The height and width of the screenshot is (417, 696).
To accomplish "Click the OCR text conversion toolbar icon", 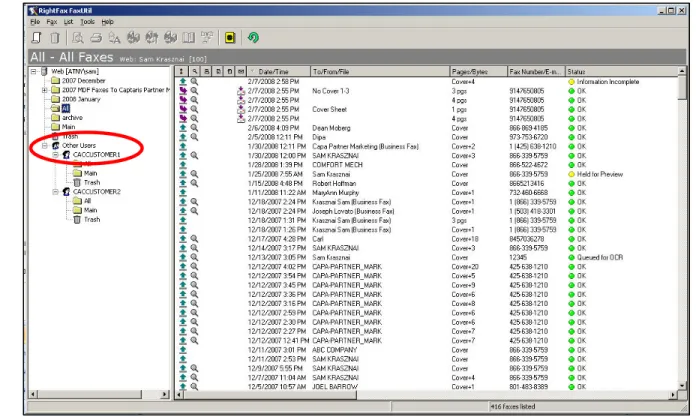I will [x=115, y=38].
